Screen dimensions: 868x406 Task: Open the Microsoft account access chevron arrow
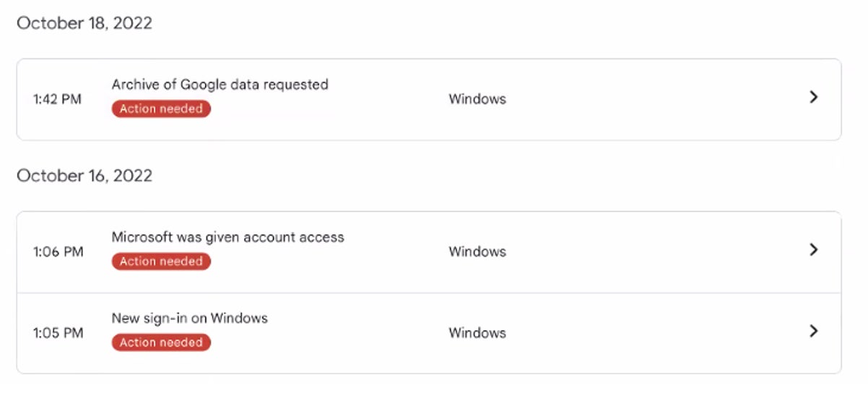pos(813,250)
